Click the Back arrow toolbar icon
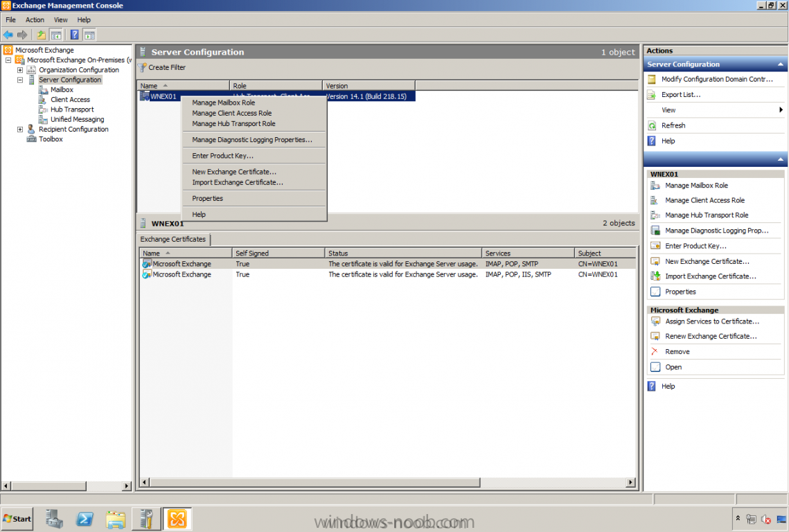The image size is (789, 532). tap(8, 35)
